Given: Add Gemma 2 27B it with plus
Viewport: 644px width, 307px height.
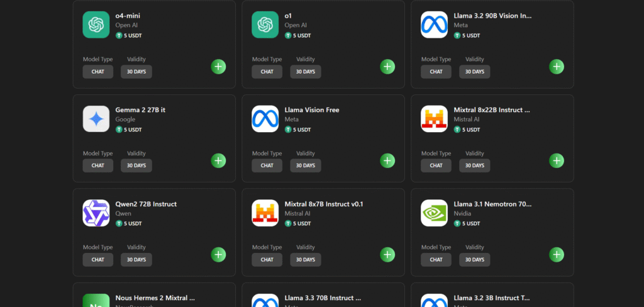Looking at the screenshot, I should click(218, 160).
